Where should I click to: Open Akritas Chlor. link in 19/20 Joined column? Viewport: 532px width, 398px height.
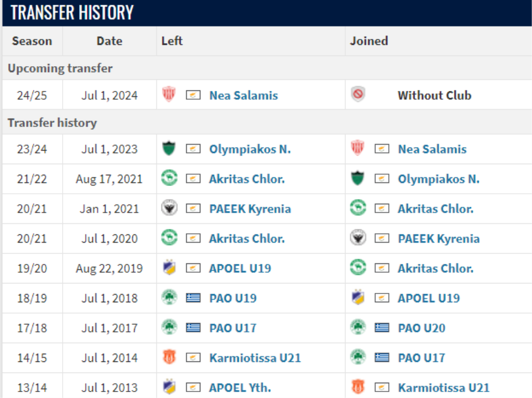tap(435, 269)
